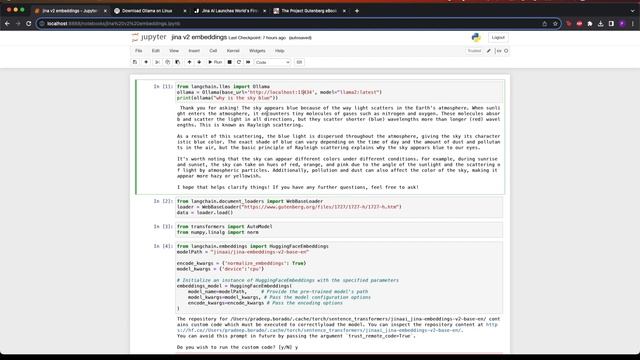Open the Help menu
Viewport: 640px width, 360px height.
pyautogui.click(x=280, y=51)
